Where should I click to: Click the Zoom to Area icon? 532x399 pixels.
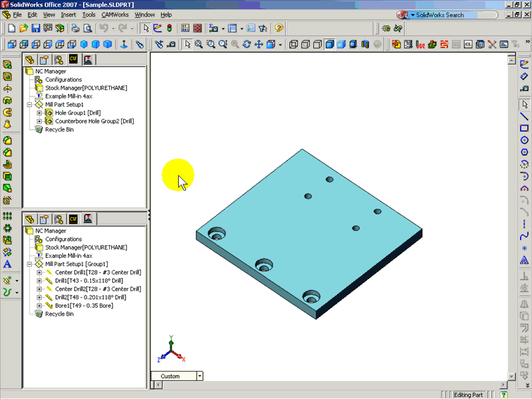tap(211, 45)
